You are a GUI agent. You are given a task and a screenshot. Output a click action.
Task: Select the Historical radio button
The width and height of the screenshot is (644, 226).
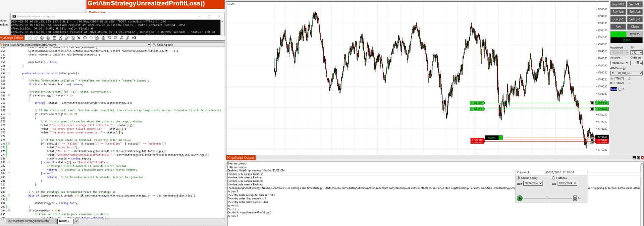click(x=553, y=178)
